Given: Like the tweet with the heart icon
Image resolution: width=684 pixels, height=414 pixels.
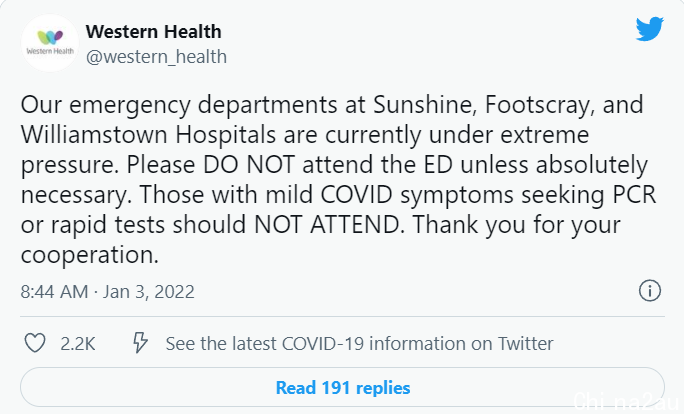Looking at the screenshot, I should coord(34,343).
